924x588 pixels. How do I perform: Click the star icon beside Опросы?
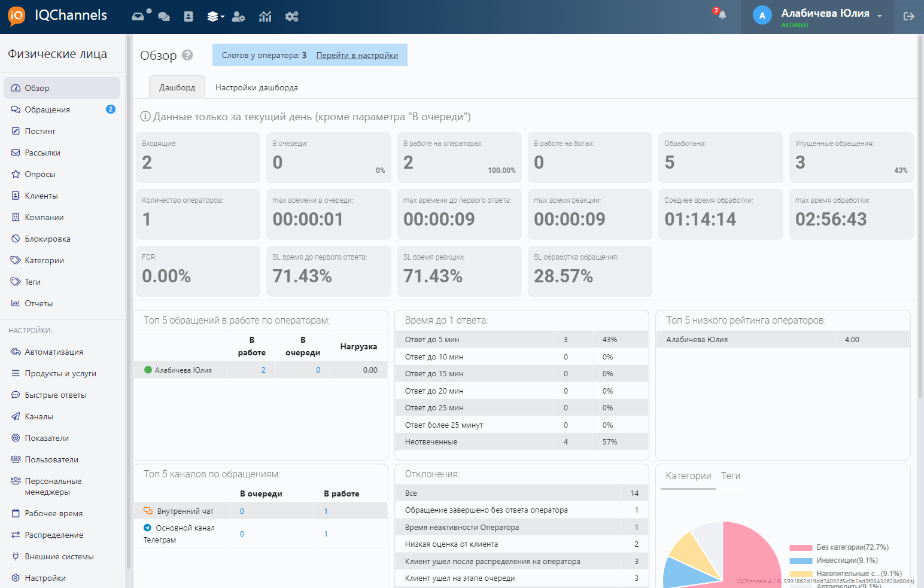coord(16,174)
